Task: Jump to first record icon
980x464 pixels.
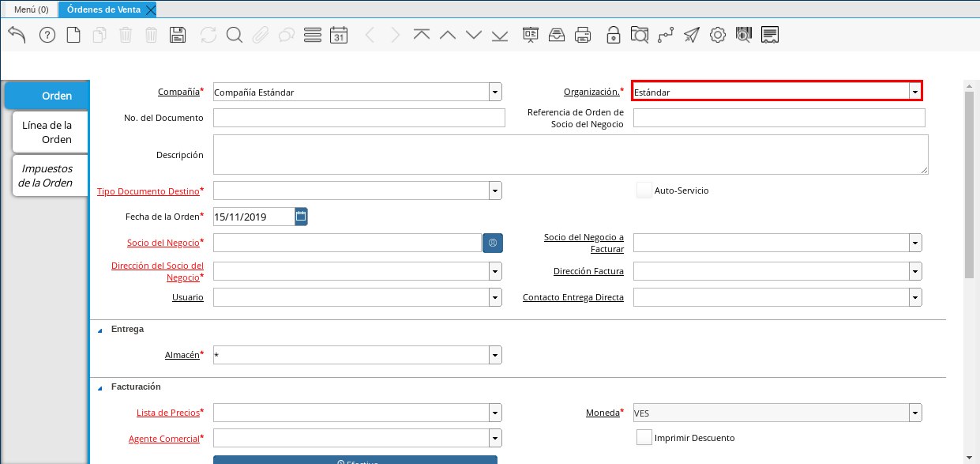Action: click(422, 35)
